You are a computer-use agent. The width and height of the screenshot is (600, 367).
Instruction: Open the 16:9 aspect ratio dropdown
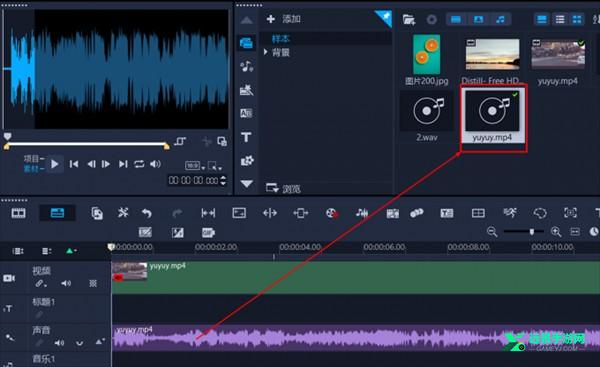[195, 166]
